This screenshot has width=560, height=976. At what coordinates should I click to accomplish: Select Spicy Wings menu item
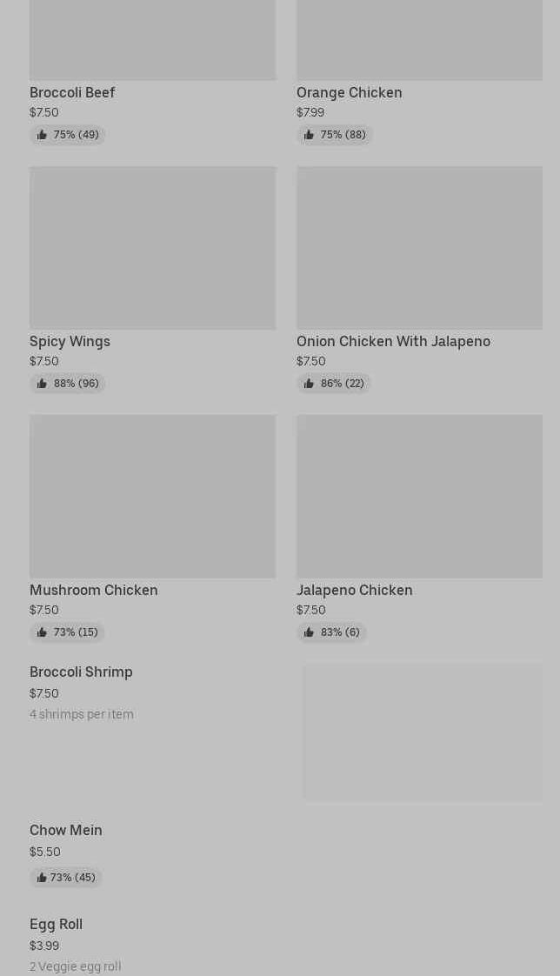point(70,342)
